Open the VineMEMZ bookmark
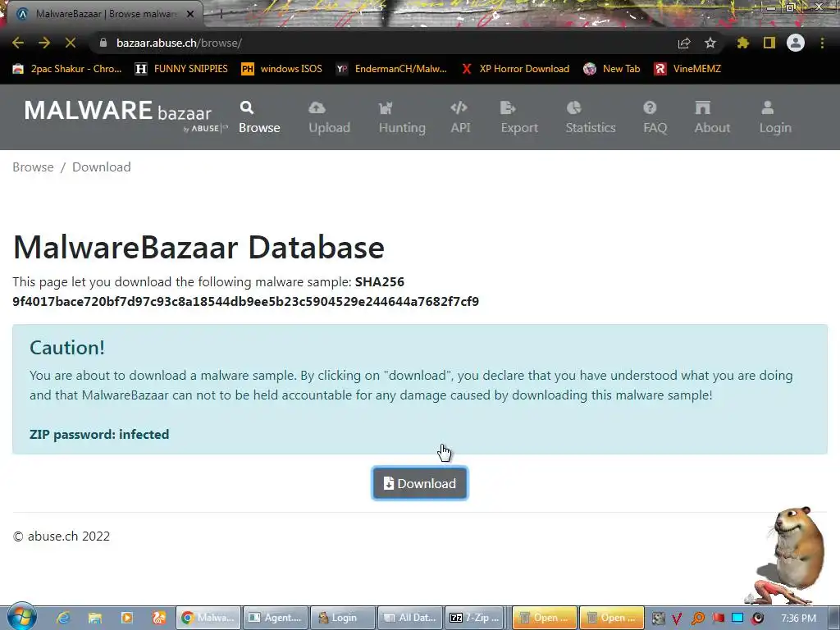This screenshot has width=840, height=630. [688, 69]
